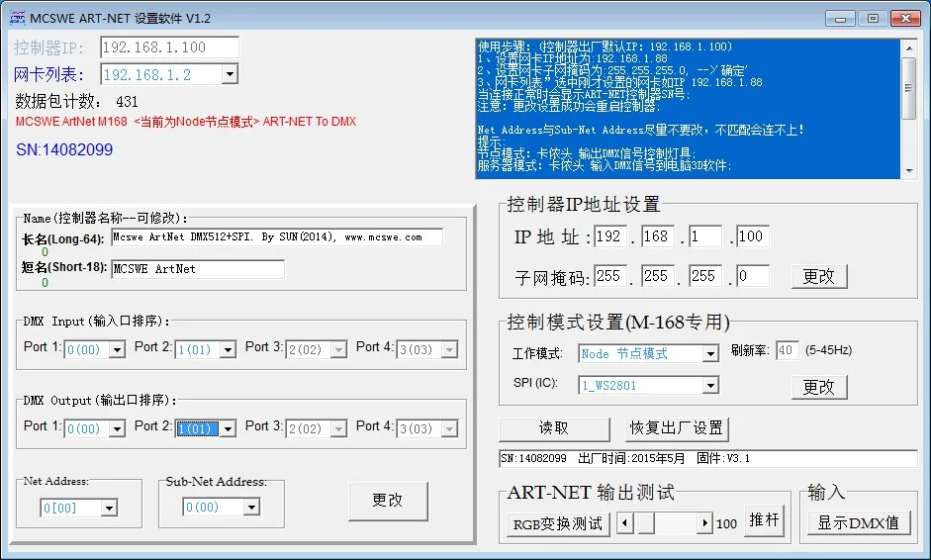Screen dimensions: 931x560
Task: Click the red MCSWE ArtNet M168 status text
Action: tap(186, 122)
